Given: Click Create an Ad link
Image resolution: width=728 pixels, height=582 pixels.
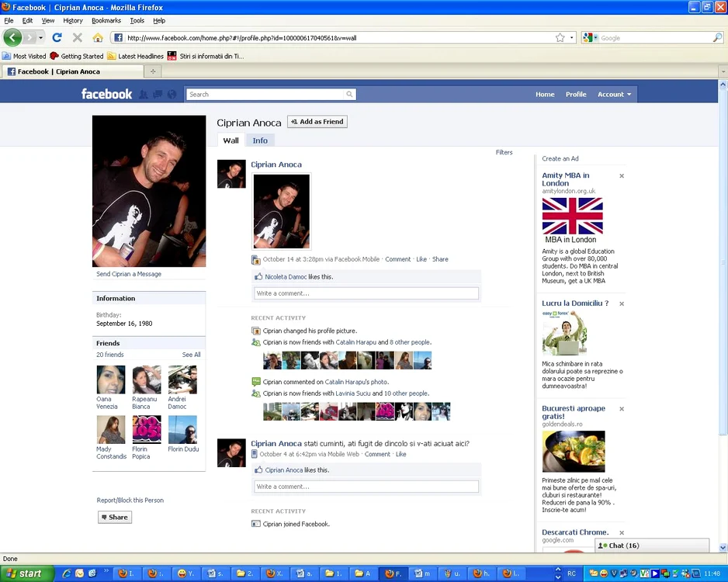Looking at the screenshot, I should [560, 158].
